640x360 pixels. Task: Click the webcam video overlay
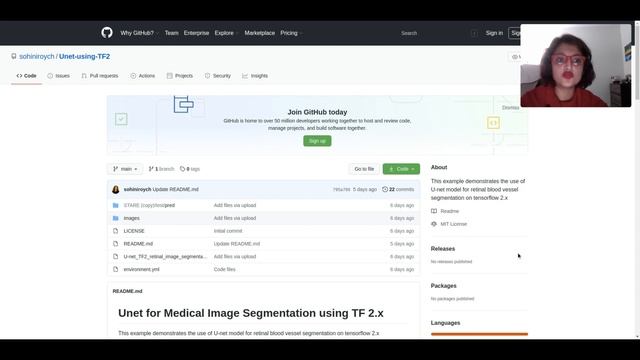(576, 65)
